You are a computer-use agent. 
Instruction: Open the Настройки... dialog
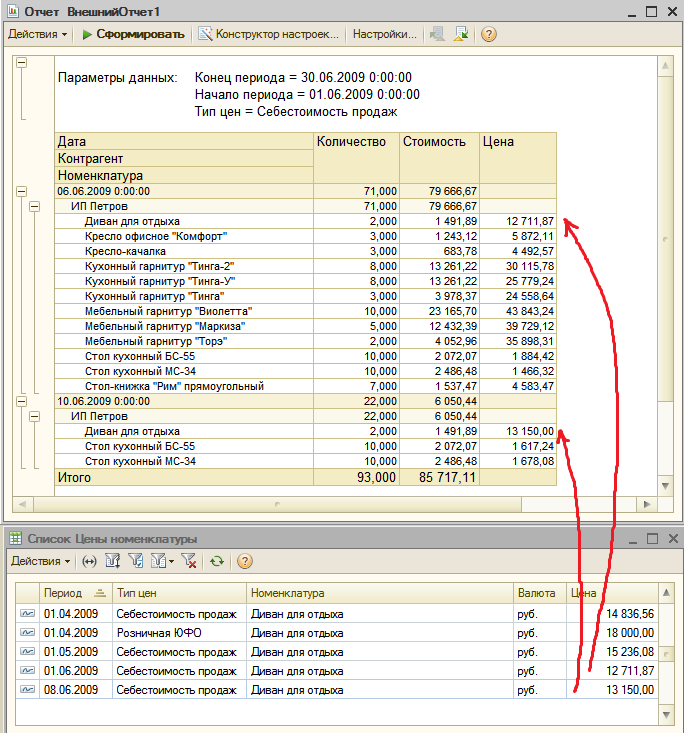coord(384,34)
